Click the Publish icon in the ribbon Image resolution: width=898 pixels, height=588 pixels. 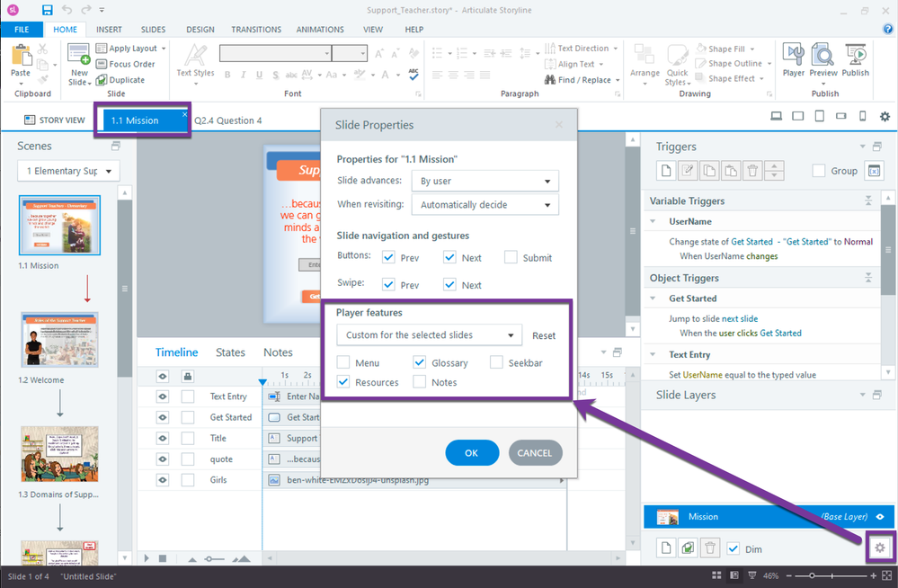[x=855, y=59]
